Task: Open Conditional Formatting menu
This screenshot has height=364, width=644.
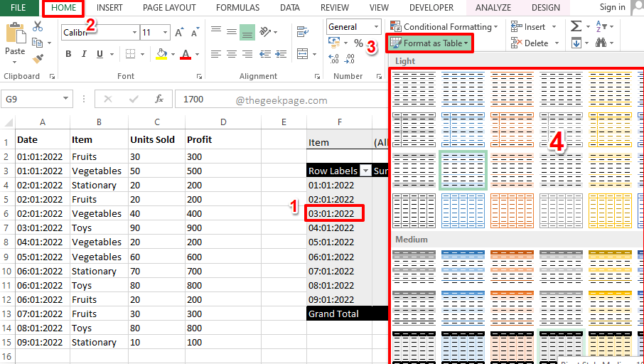Action: coord(444,26)
